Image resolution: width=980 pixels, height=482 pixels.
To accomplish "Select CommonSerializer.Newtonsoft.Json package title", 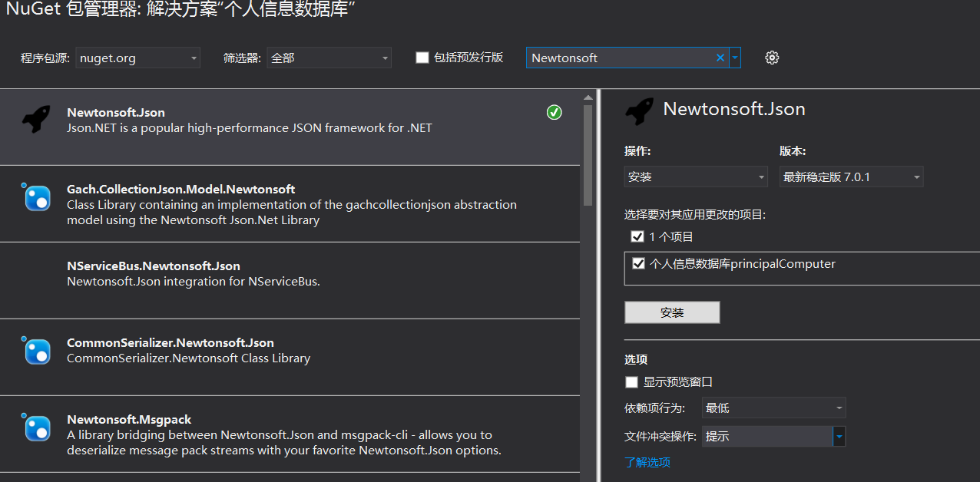I will [171, 342].
